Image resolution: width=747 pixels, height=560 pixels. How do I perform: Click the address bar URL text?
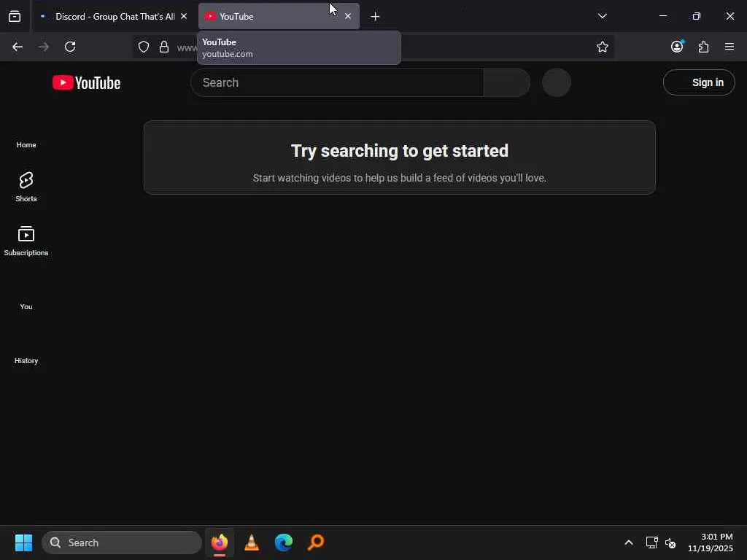187,47
